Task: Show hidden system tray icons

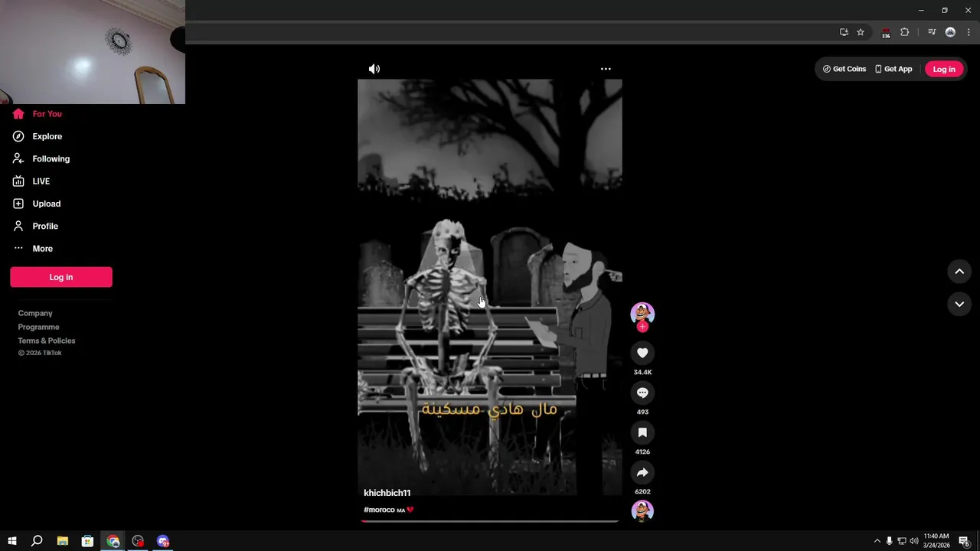Action: click(x=877, y=541)
